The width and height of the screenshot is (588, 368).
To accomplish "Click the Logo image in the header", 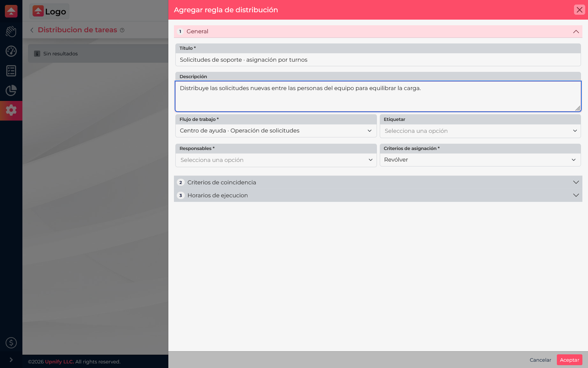I will (x=49, y=11).
